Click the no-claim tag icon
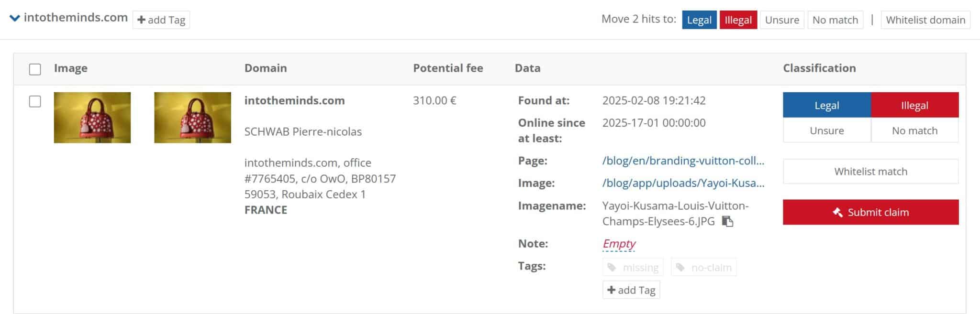This screenshot has width=980, height=314. (680, 267)
